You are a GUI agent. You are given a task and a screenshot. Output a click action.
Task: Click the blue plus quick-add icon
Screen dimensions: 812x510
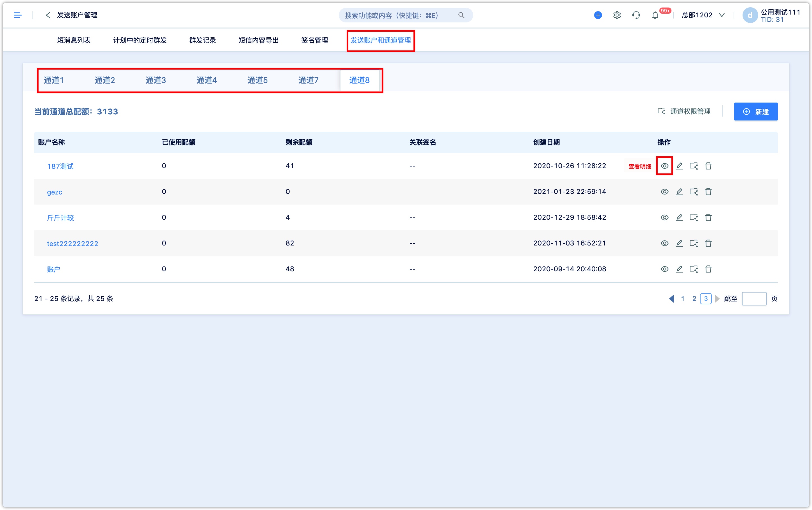[x=598, y=15]
